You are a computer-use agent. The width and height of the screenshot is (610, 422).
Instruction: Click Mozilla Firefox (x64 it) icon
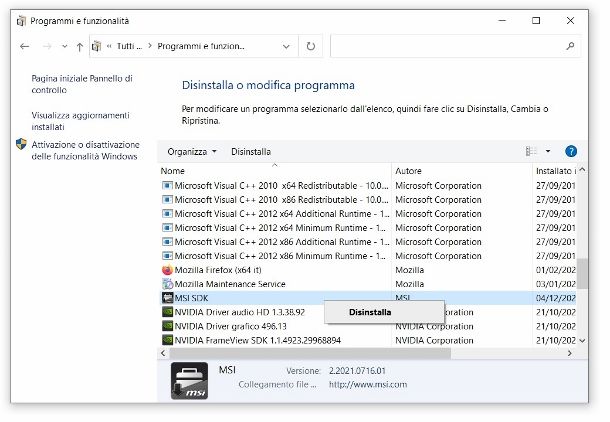[x=167, y=270]
